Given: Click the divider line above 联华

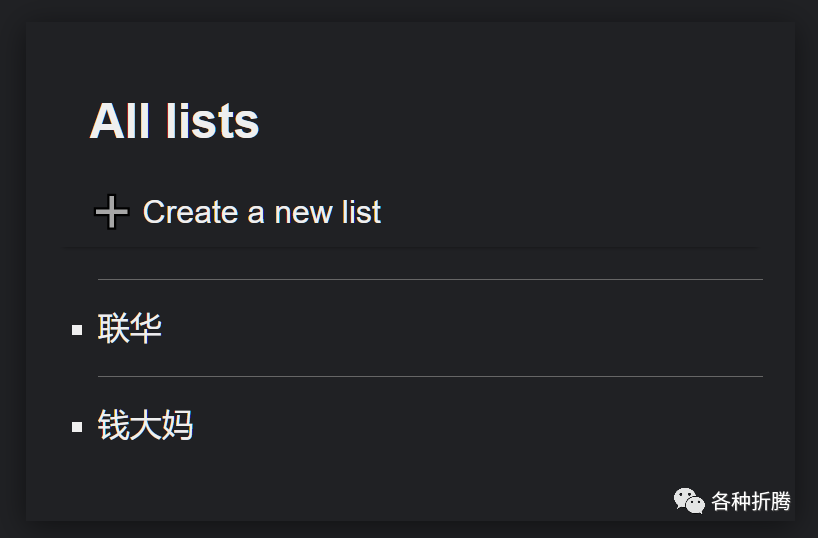Looking at the screenshot, I should pyautogui.click(x=430, y=279).
